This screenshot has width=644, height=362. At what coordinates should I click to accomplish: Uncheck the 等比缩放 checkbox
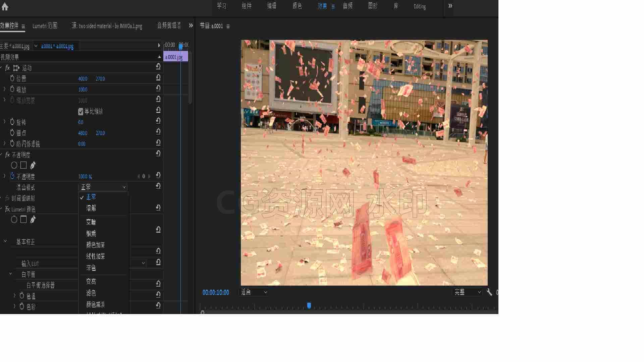pyautogui.click(x=80, y=112)
